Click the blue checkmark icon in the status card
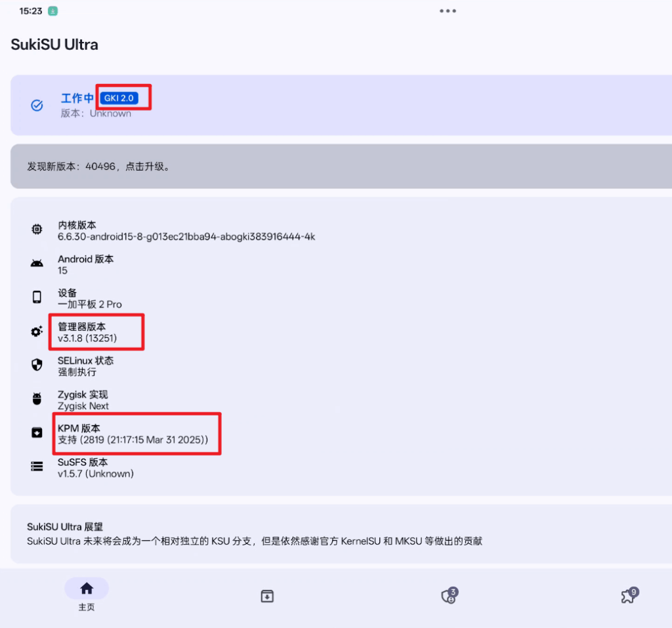Viewport: 672px width, 628px height. point(37,105)
